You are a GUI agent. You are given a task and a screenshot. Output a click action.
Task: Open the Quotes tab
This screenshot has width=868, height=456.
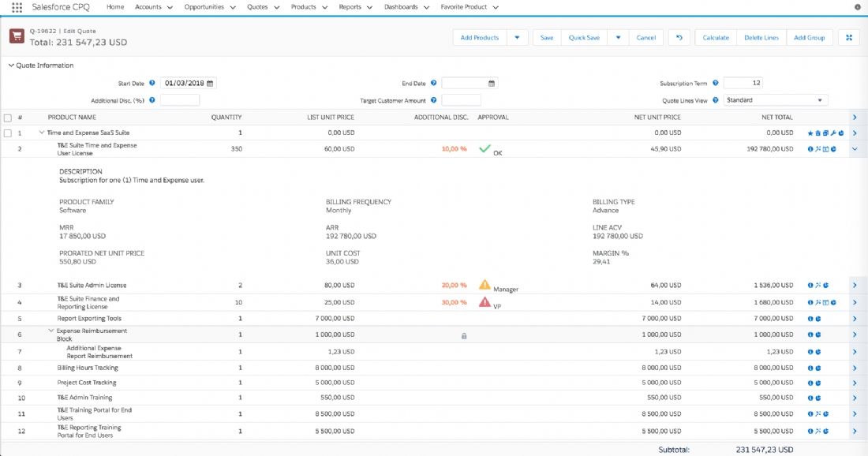(x=257, y=7)
